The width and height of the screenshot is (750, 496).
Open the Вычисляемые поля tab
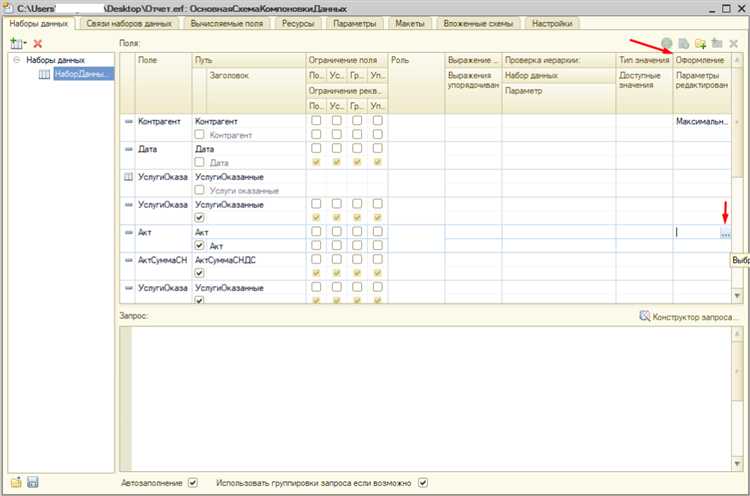(x=226, y=23)
